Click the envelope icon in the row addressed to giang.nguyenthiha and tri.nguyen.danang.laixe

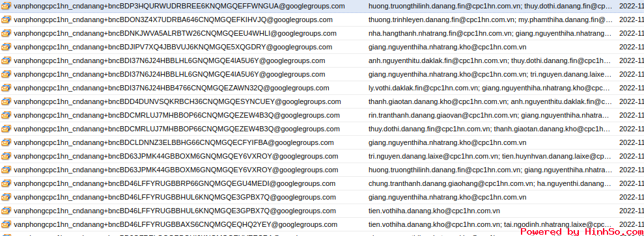pyautogui.click(x=6, y=74)
